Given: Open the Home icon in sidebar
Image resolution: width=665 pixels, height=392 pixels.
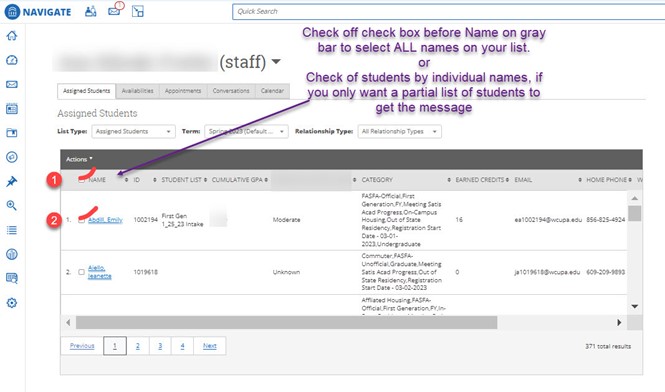Looking at the screenshot, I should [x=12, y=36].
